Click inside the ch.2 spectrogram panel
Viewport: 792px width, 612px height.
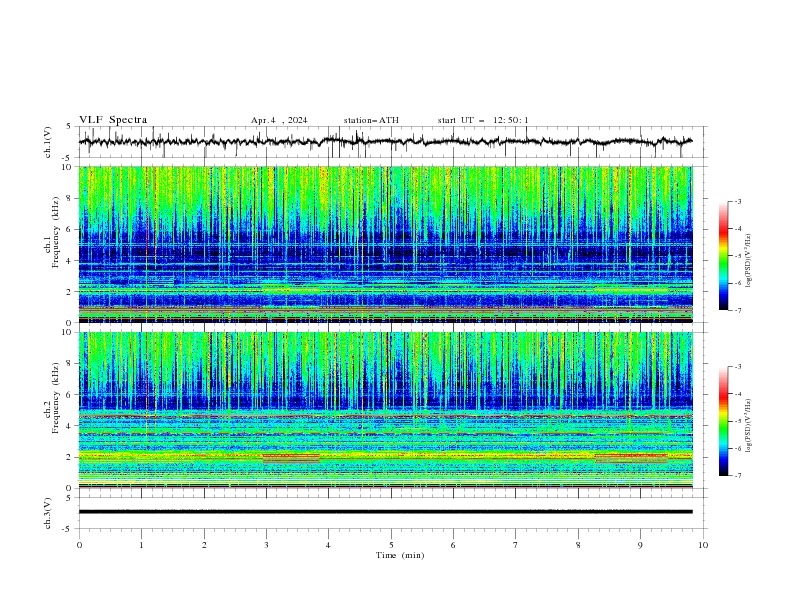click(386, 410)
